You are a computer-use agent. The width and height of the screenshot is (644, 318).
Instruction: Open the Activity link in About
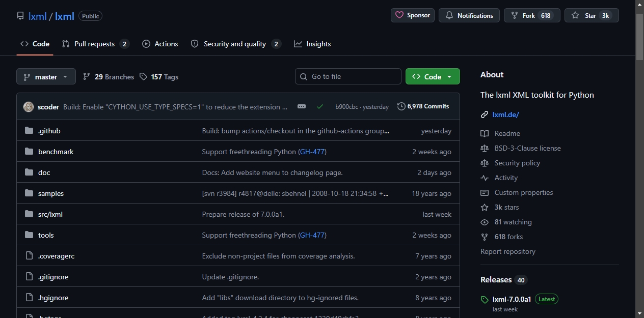506,178
